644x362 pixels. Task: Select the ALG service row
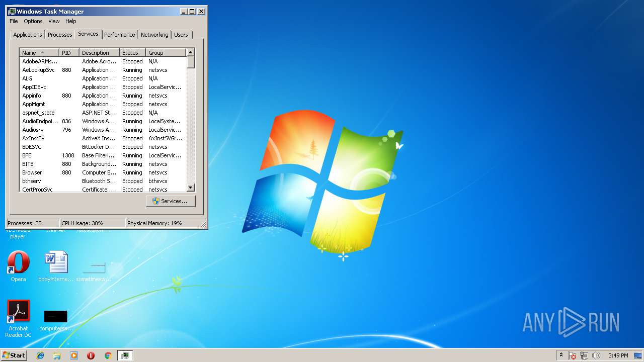(103, 78)
